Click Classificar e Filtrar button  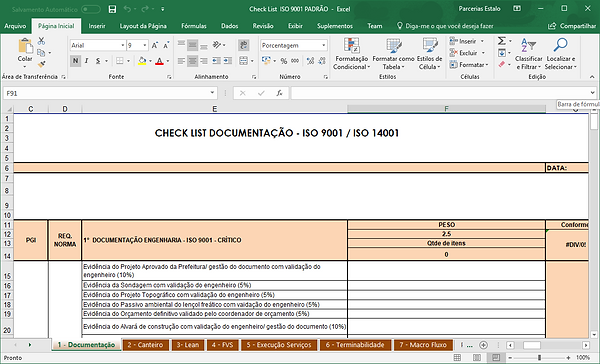click(x=528, y=54)
